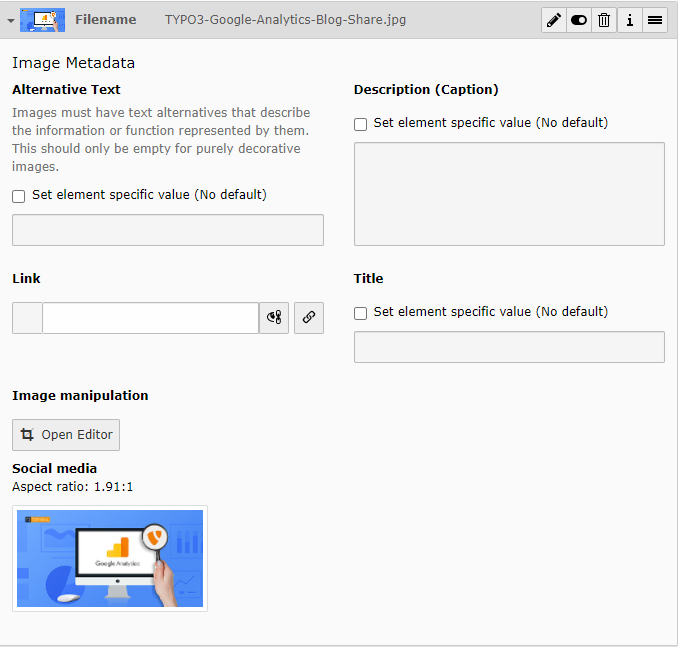Enable element-specific value for Alternative Text
Screen dimensions: 678x647
19,196
